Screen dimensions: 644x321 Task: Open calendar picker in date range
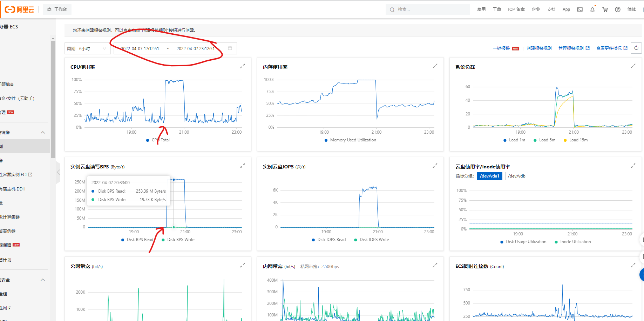pos(230,48)
